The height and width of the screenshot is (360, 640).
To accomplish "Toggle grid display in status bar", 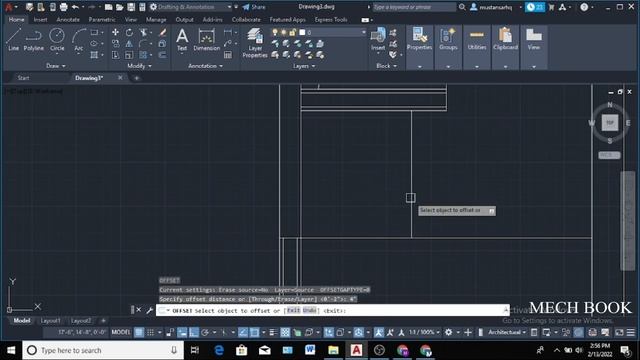I will point(139,332).
